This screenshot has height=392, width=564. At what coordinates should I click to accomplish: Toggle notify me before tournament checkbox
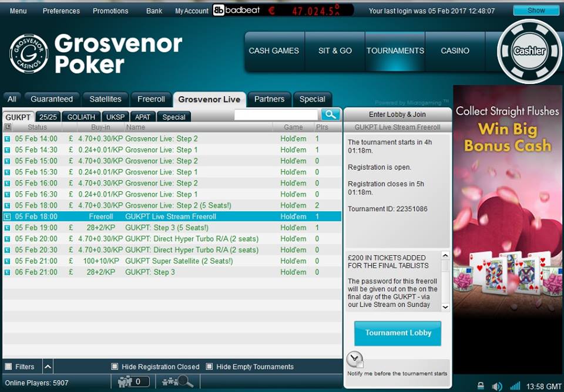tap(360, 364)
